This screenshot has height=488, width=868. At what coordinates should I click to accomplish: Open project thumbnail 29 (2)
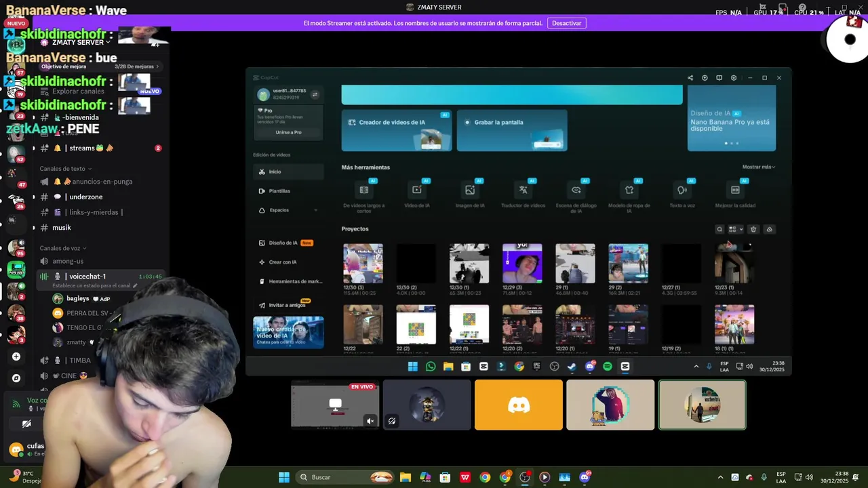tap(628, 263)
